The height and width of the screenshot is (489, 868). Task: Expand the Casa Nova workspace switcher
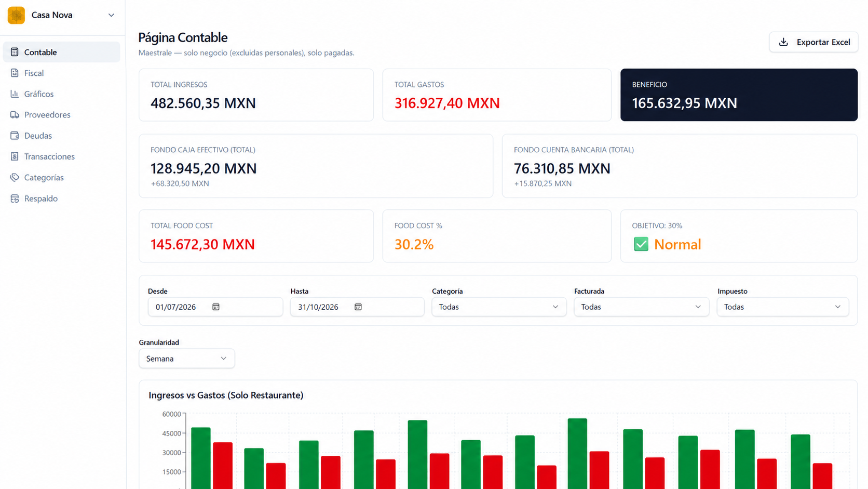[x=111, y=15]
